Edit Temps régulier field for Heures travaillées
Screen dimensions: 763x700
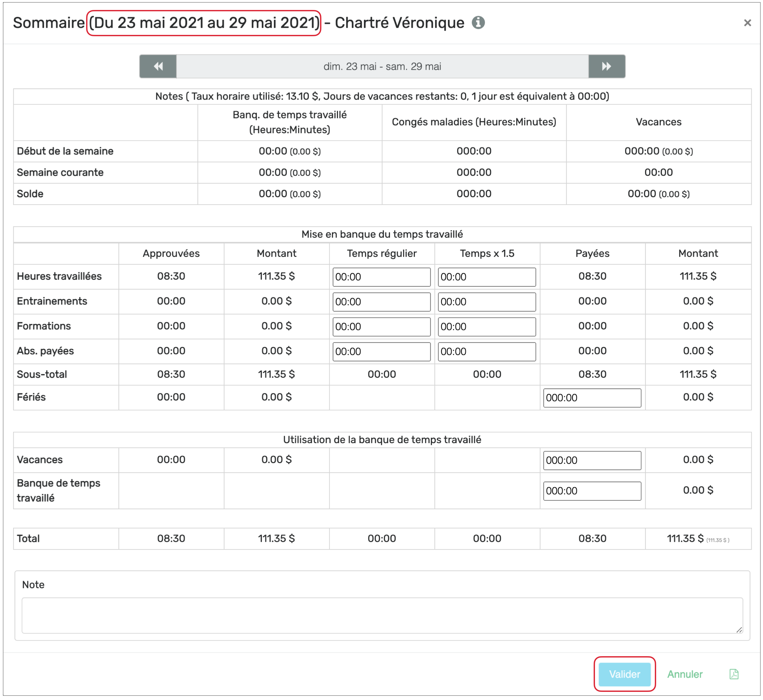381,277
